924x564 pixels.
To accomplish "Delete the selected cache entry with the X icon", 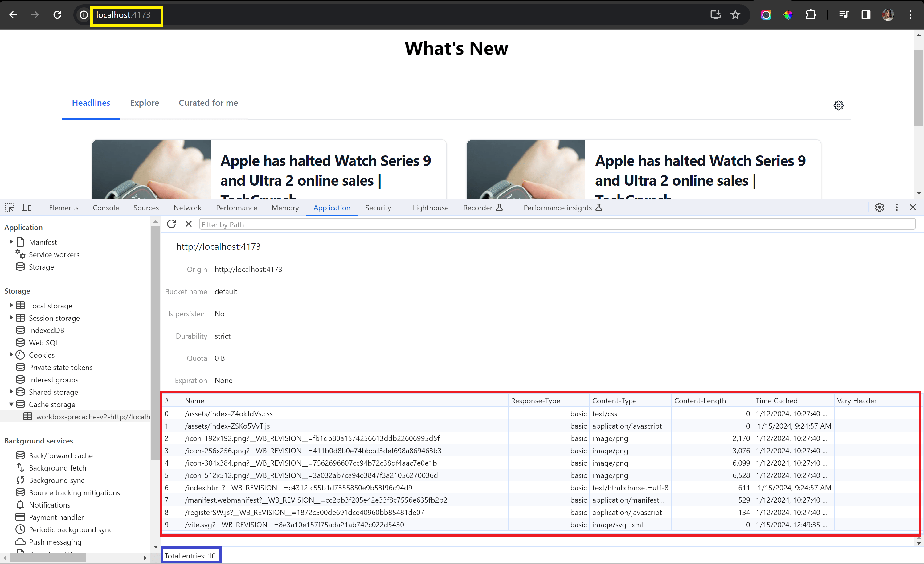I will point(189,224).
